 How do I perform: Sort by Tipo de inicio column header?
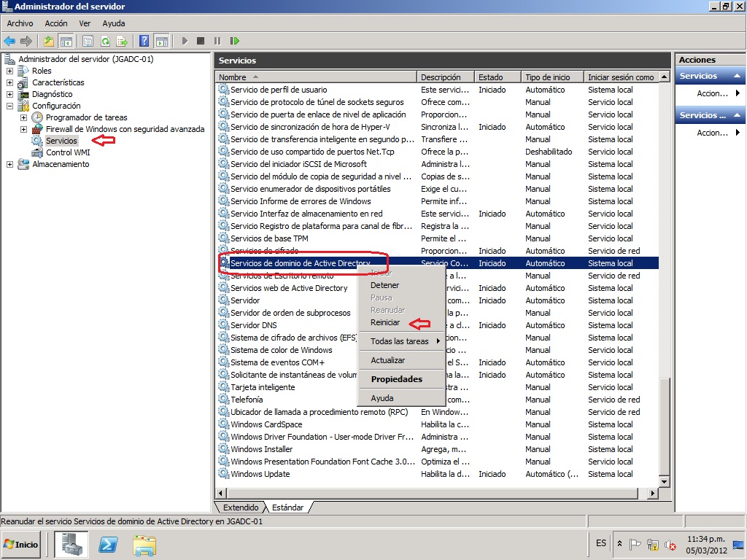[x=553, y=77]
